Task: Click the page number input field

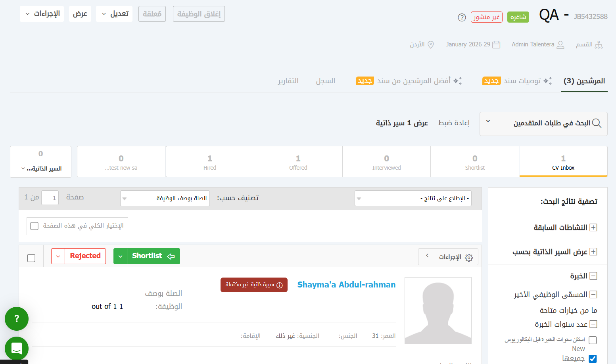Action: coord(50,197)
